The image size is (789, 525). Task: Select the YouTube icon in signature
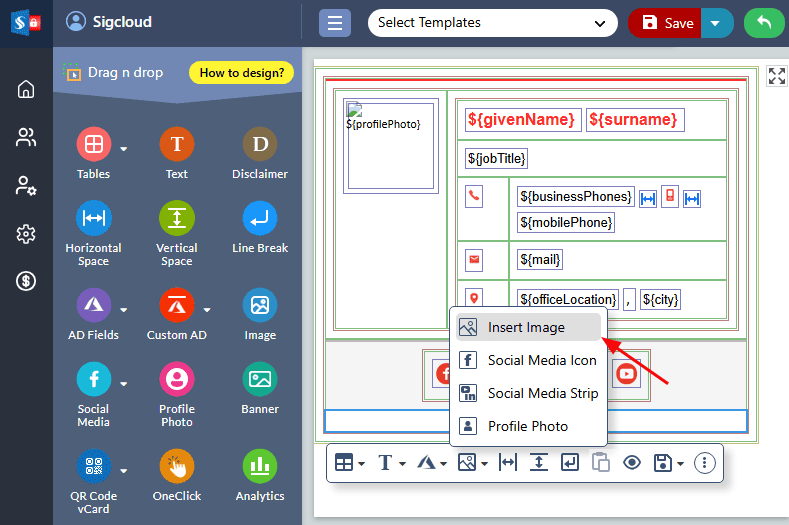(x=627, y=373)
